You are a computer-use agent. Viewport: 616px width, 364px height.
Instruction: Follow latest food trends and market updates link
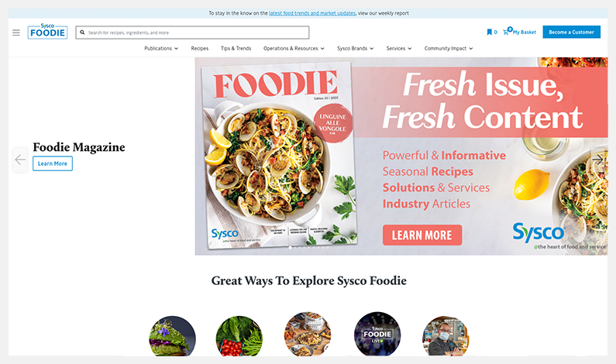pyautogui.click(x=312, y=13)
